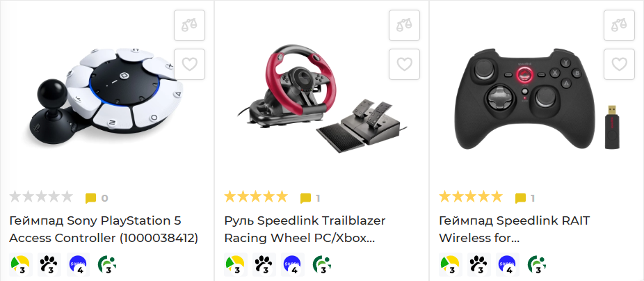Viewport: 644px width, 281px height.
Task: Click the blue Sense badge under Trailblazer wheel
Action: 292,264
